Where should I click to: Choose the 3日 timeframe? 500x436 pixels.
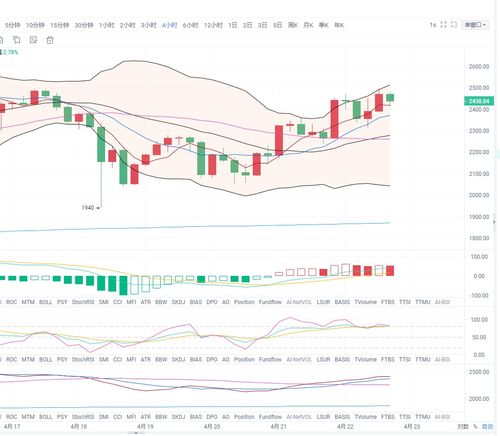[263, 25]
